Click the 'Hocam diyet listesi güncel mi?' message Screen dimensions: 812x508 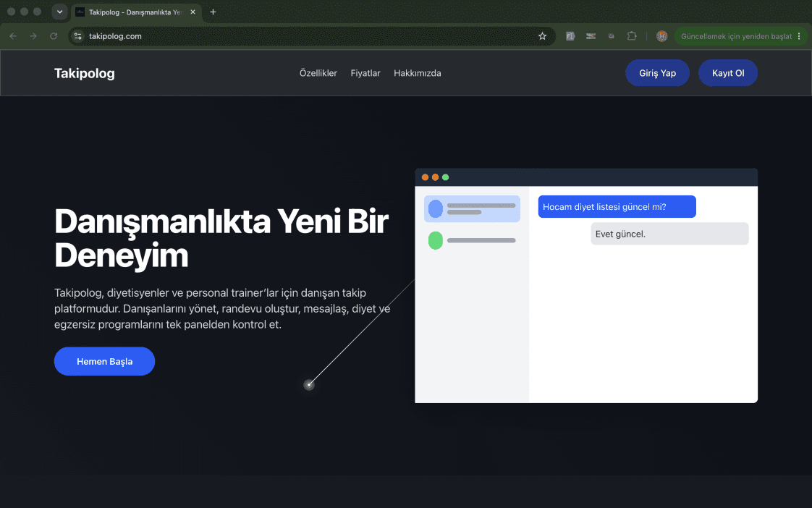pyautogui.click(x=617, y=207)
